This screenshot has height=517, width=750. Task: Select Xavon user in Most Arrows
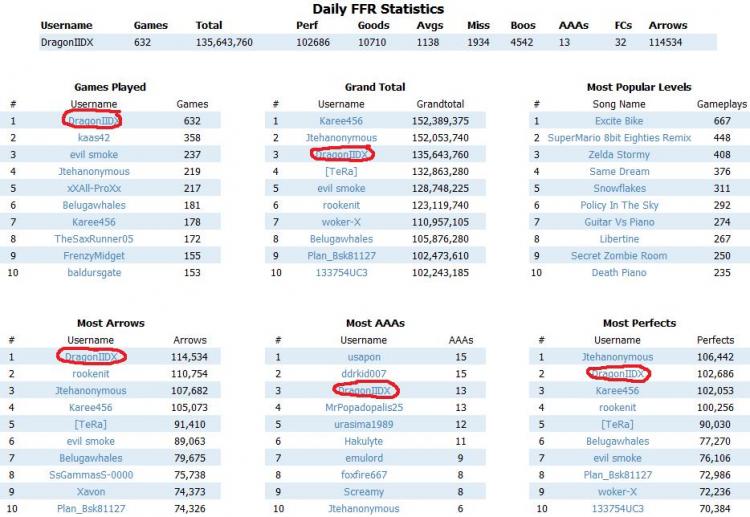(x=91, y=492)
